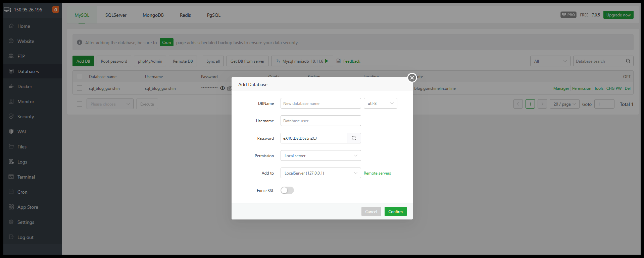Open the Remote servers link
Image resolution: width=644 pixels, height=258 pixels.
pyautogui.click(x=377, y=173)
